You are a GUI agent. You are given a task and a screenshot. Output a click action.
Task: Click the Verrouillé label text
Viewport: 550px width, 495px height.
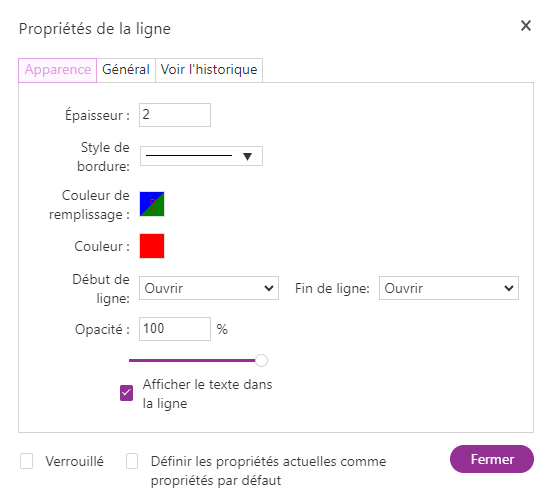(74, 461)
